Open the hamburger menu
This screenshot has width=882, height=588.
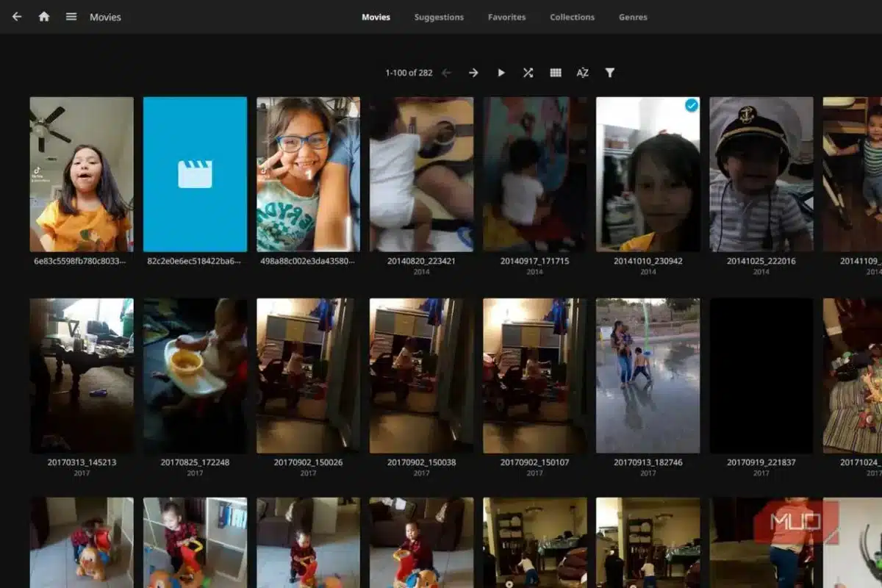click(x=71, y=16)
